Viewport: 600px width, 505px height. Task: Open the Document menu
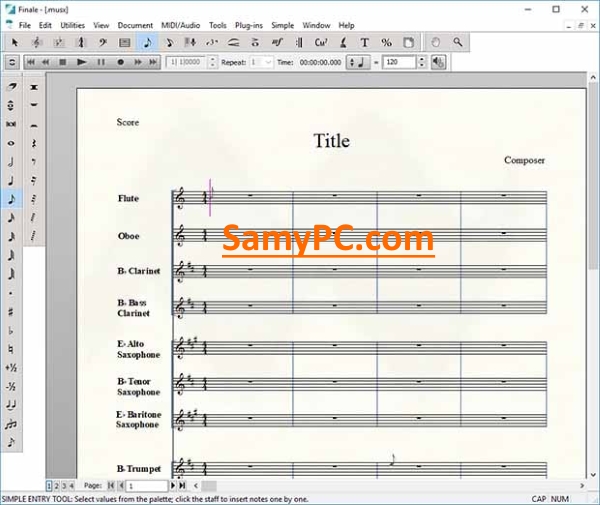click(x=135, y=26)
